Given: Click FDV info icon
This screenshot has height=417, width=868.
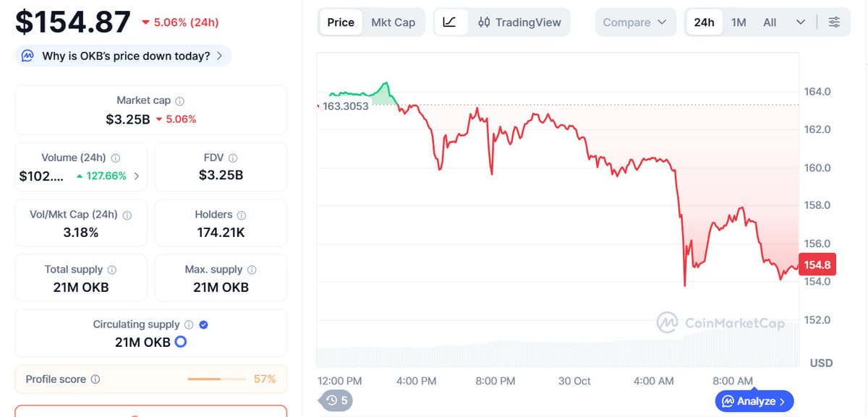Looking at the screenshot, I should coord(233,158).
